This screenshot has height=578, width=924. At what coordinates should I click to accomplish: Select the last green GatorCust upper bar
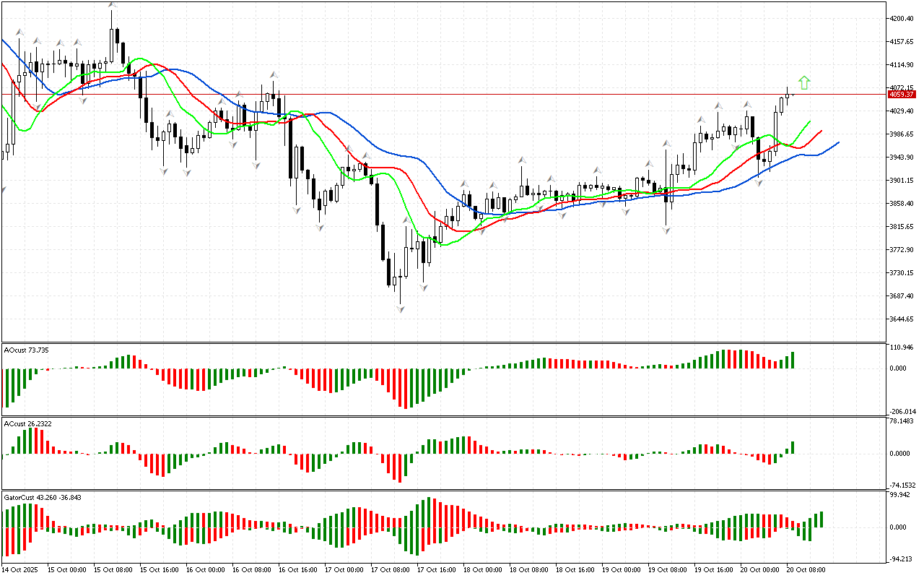tap(820, 519)
